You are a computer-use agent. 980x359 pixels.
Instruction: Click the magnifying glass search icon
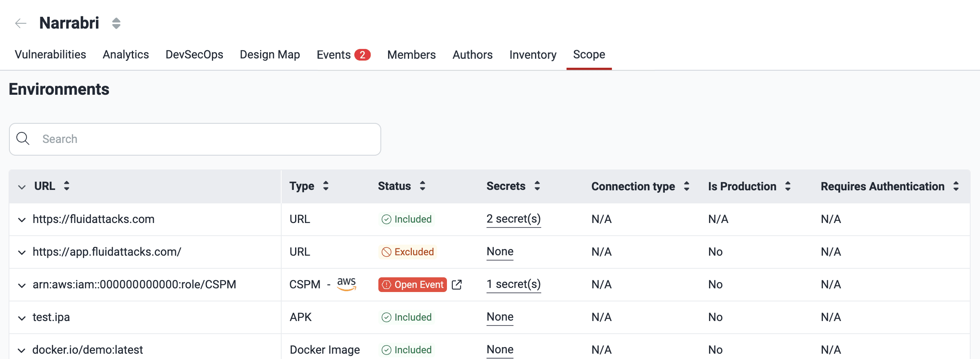click(23, 139)
